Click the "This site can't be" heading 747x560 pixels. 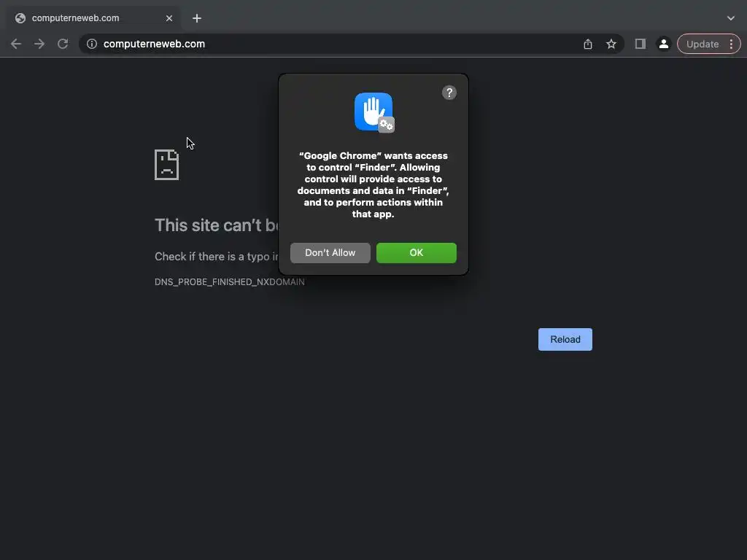pyautogui.click(x=216, y=225)
